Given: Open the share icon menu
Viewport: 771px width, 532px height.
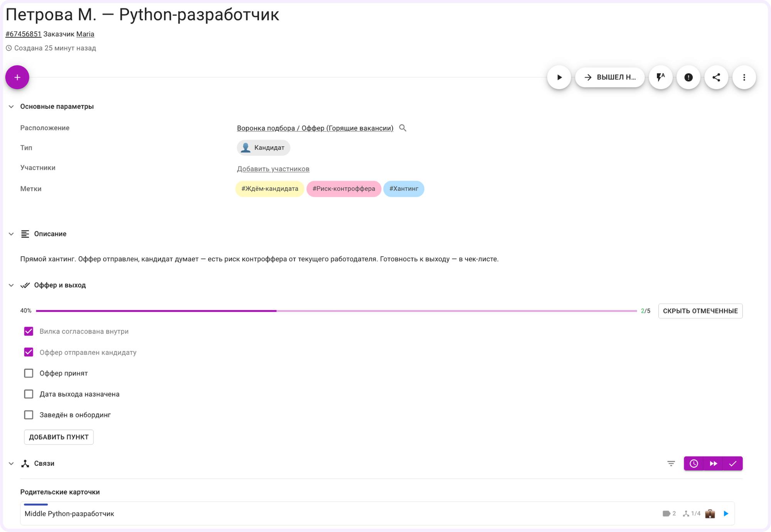Looking at the screenshot, I should click(x=716, y=77).
